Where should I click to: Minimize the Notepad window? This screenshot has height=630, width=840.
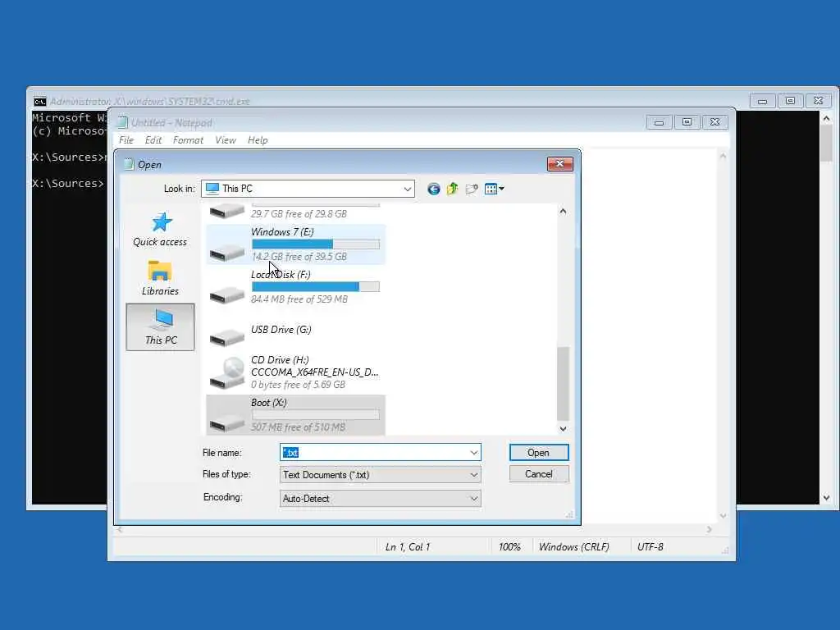(x=659, y=122)
